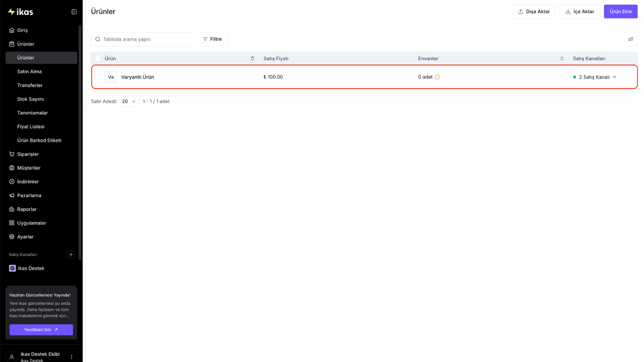Click the 0 adet inventory value
This screenshot has width=644, height=362.
point(425,77)
